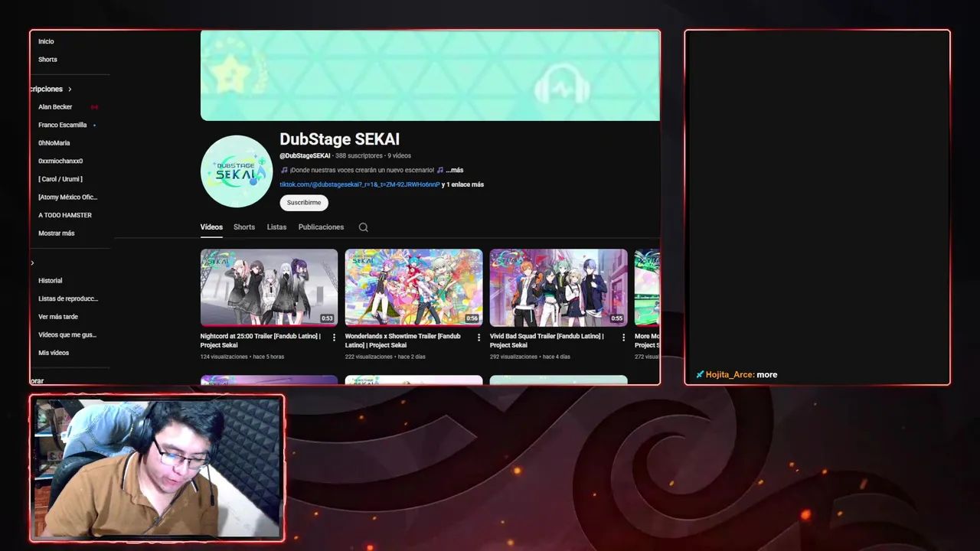This screenshot has height=551, width=980.
Task: Switch to the Publicaciones tab
Action: coord(321,227)
